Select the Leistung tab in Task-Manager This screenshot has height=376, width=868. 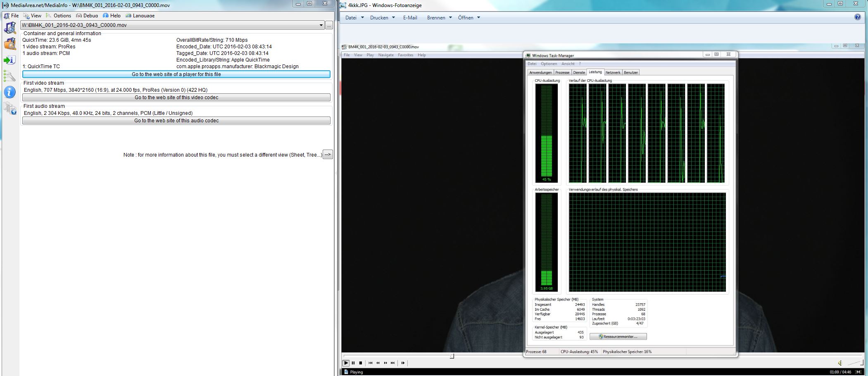pos(595,72)
